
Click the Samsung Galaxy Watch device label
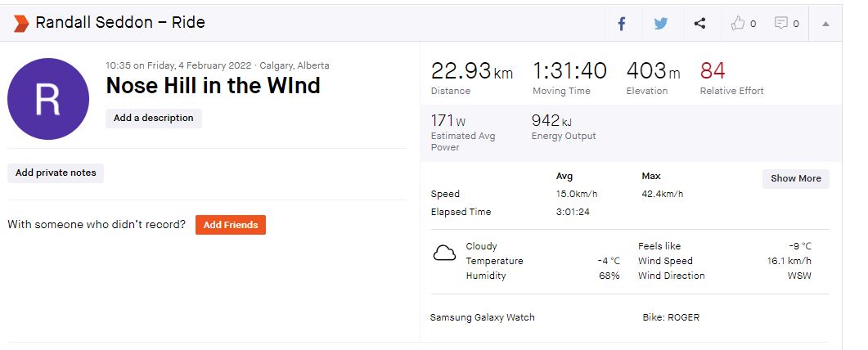[482, 317]
